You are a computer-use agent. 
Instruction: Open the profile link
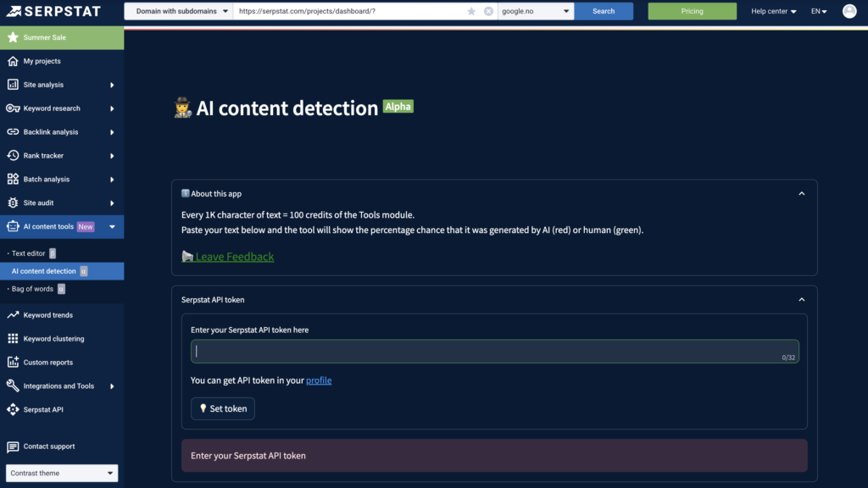tap(319, 380)
